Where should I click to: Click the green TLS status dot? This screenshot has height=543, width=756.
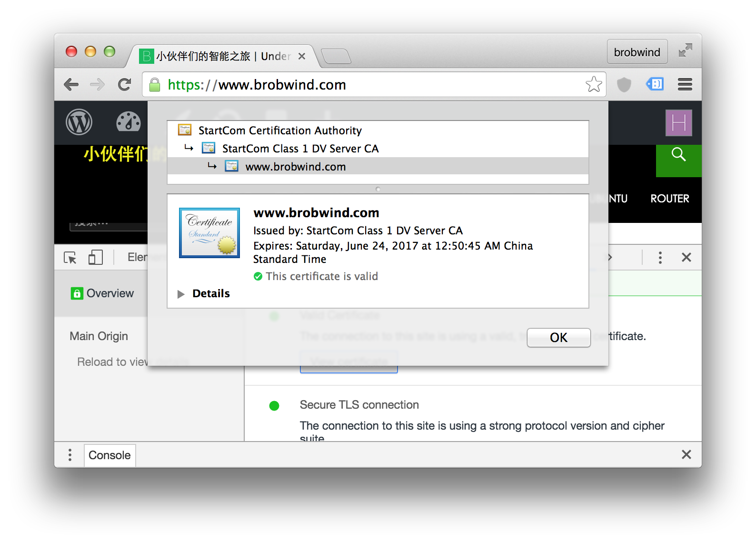pos(274,406)
